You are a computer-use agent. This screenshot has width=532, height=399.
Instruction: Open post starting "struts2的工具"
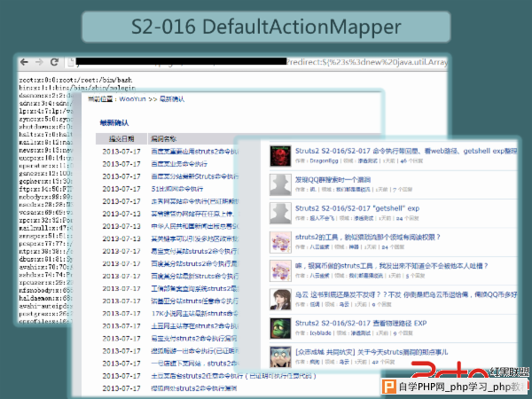pyautogui.click(x=367, y=237)
